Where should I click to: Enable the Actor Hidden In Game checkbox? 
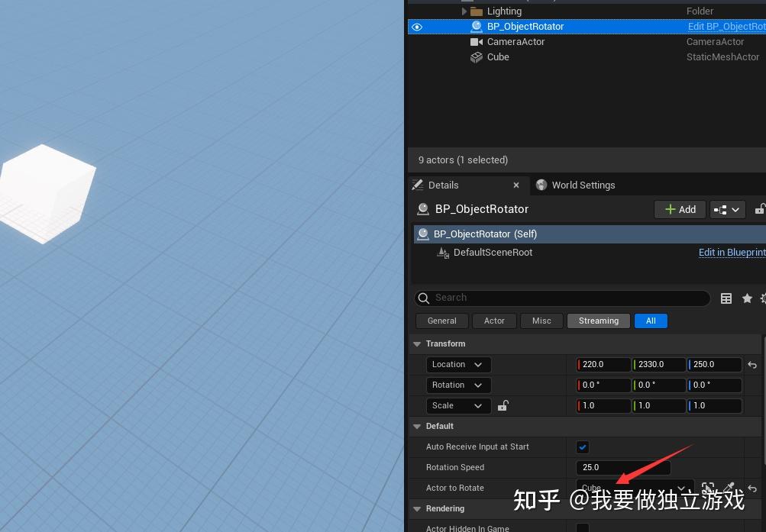click(583, 527)
